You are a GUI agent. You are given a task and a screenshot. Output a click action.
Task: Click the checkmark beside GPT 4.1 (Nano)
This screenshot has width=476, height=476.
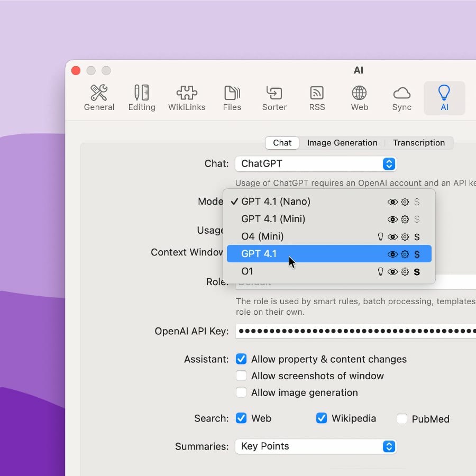tap(234, 202)
